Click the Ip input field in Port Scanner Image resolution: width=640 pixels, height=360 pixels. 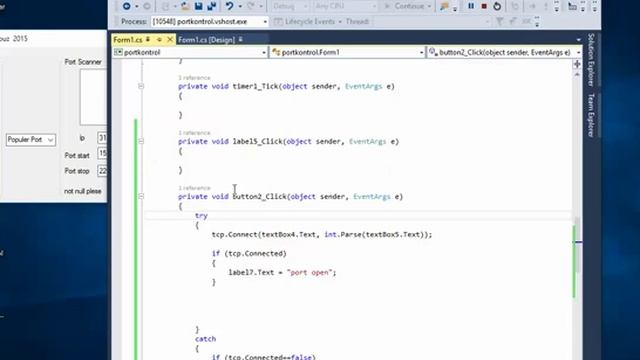tap(102, 138)
